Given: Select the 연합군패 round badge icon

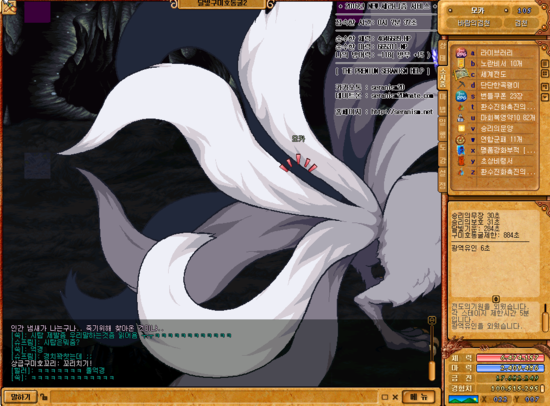Looking at the screenshot, I should click(x=461, y=139).
